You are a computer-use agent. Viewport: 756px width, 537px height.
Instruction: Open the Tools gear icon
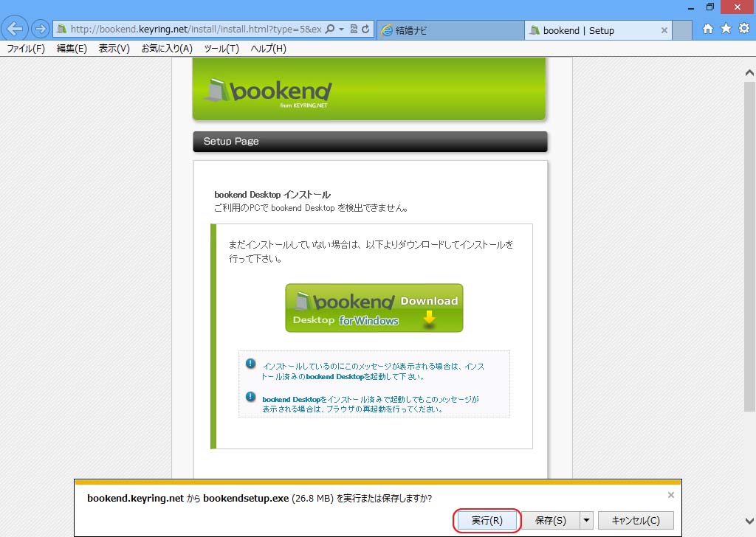point(744,29)
